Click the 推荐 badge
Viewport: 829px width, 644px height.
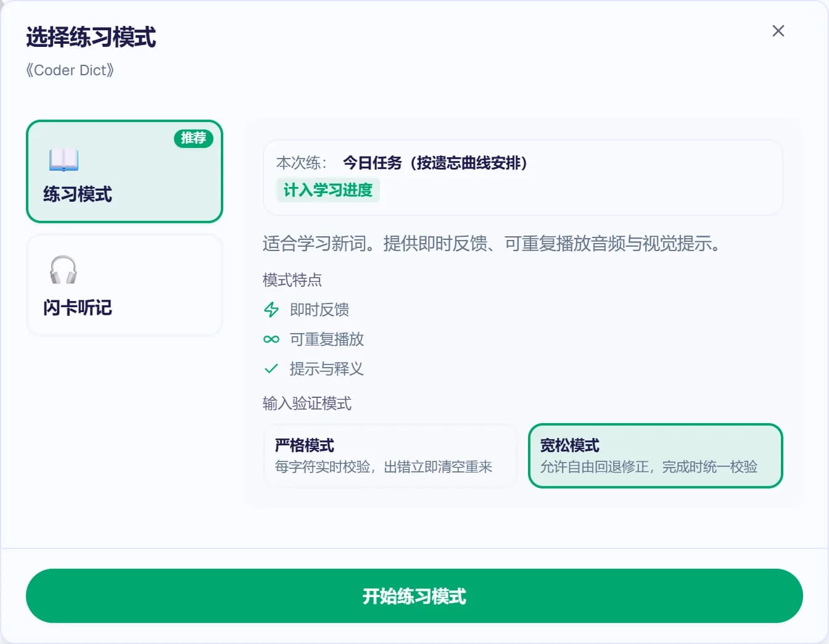pos(193,138)
